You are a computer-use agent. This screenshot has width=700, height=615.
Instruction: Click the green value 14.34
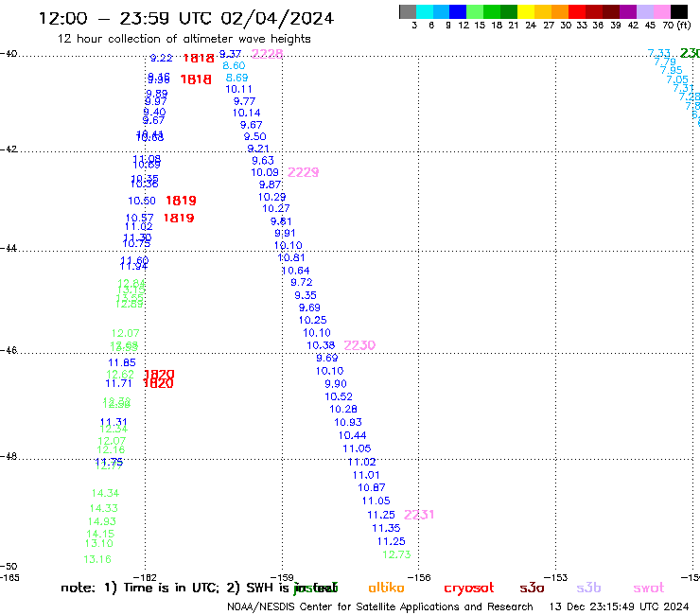pos(105,493)
